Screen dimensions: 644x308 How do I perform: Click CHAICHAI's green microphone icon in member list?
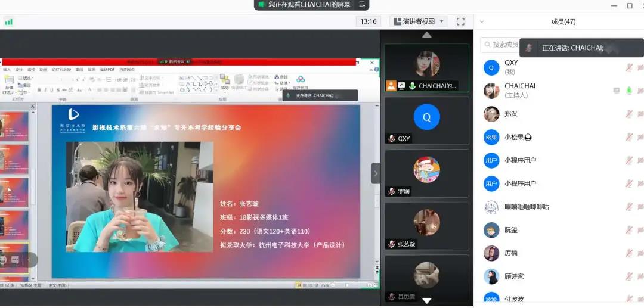[x=628, y=91]
